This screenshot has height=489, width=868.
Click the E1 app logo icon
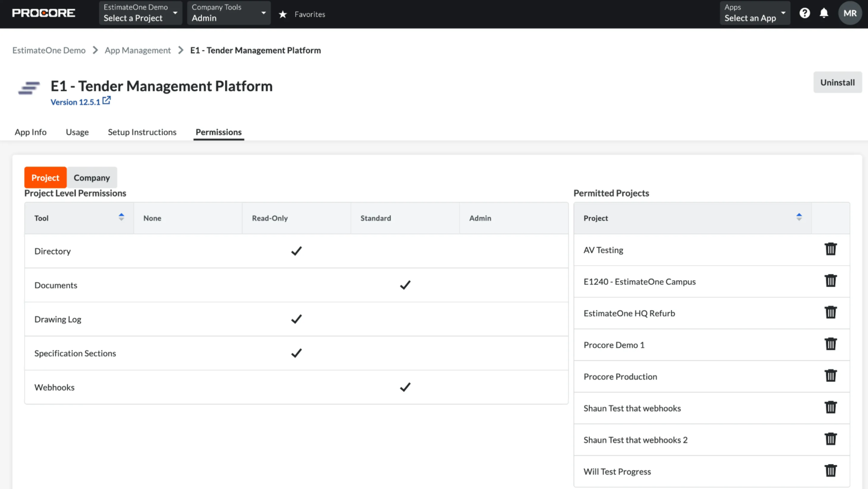tap(29, 88)
